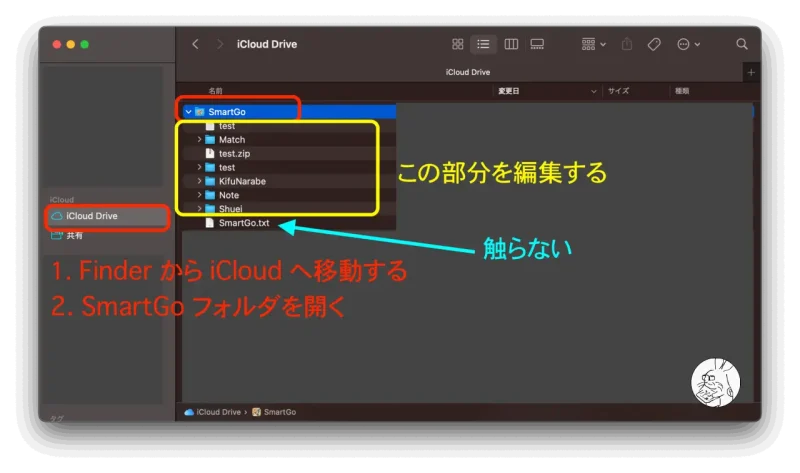Go forward with the right chevron
800x473 pixels.
220,44
